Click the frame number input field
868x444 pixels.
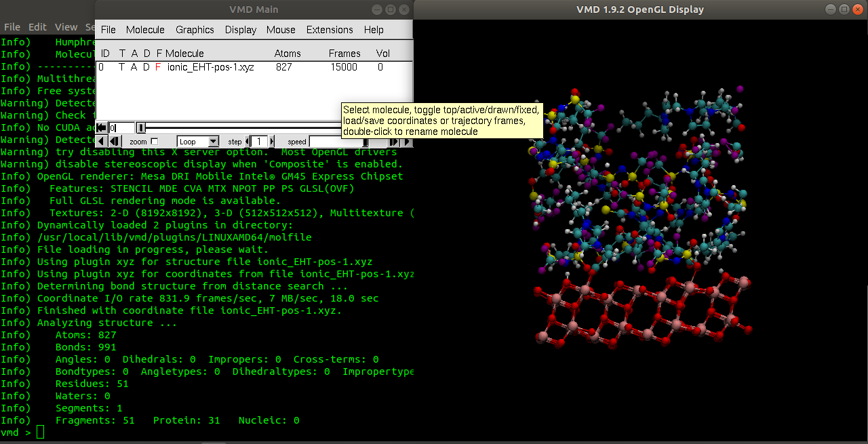(x=122, y=127)
